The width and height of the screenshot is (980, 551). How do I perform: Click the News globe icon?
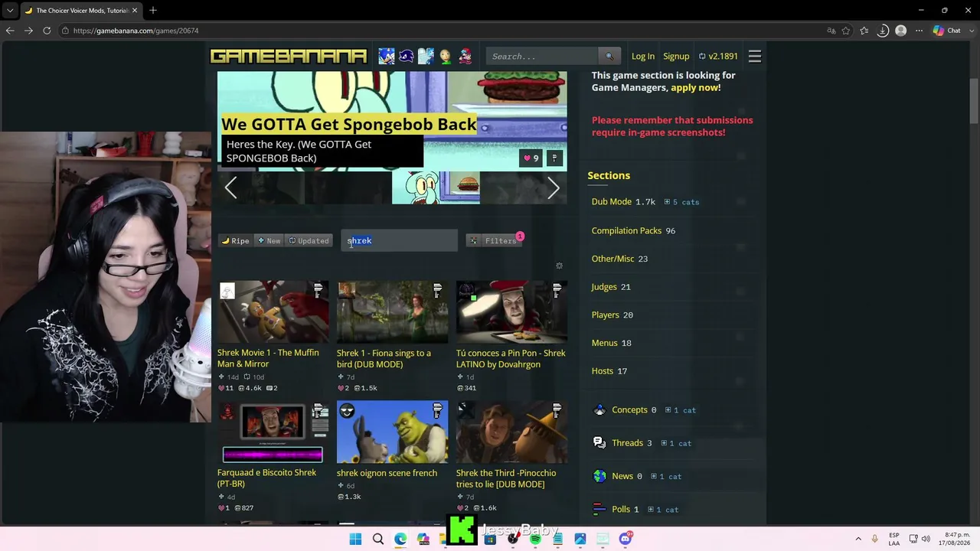[599, 476]
